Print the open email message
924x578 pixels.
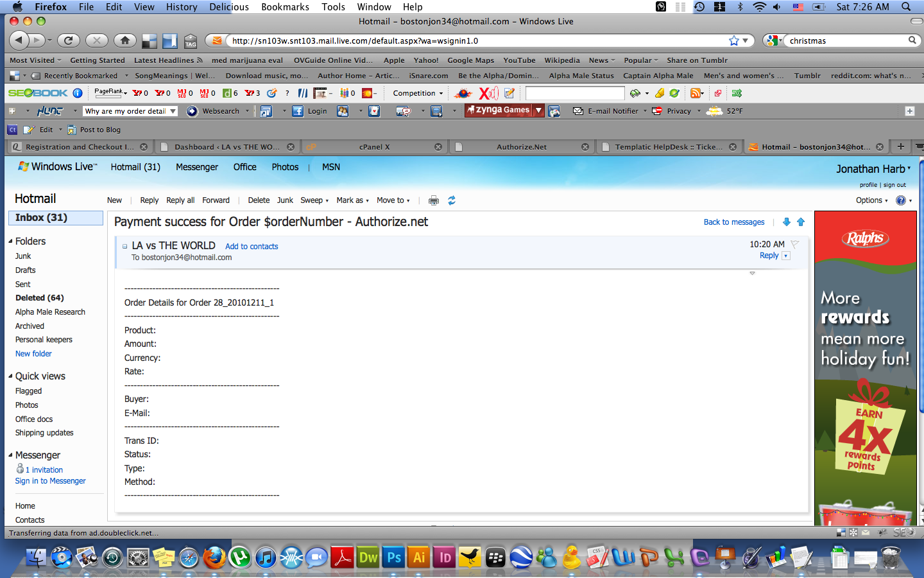click(x=434, y=200)
